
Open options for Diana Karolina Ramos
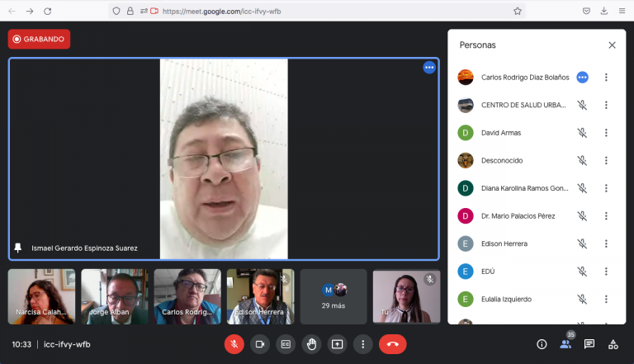[x=606, y=188]
